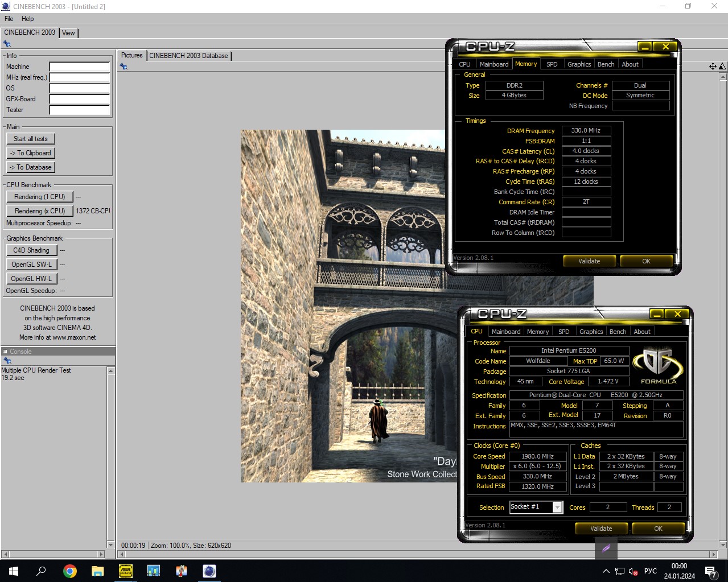Click the To Database button
Viewport: 728px width, 582px height.
click(31, 167)
